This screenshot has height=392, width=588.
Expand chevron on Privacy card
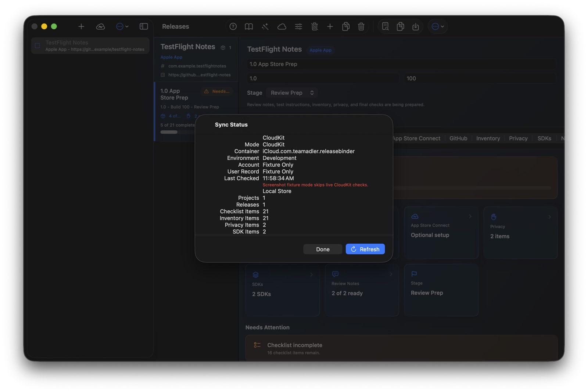pos(549,217)
